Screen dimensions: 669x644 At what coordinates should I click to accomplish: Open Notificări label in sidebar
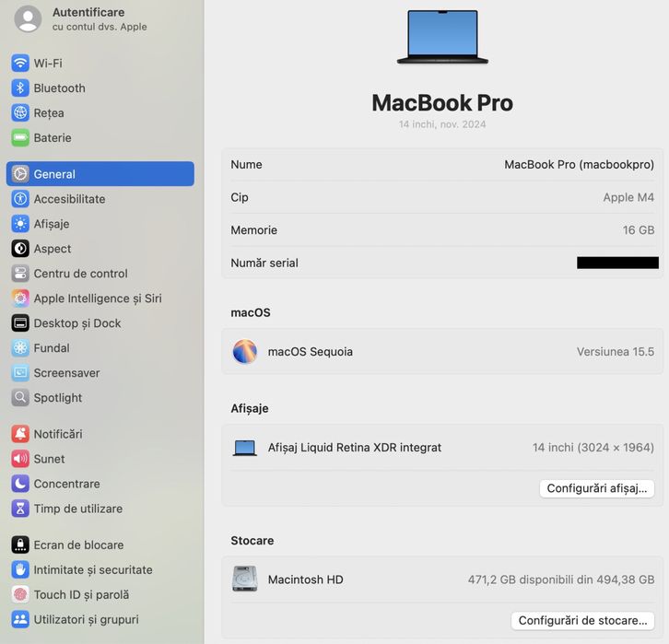click(x=58, y=434)
